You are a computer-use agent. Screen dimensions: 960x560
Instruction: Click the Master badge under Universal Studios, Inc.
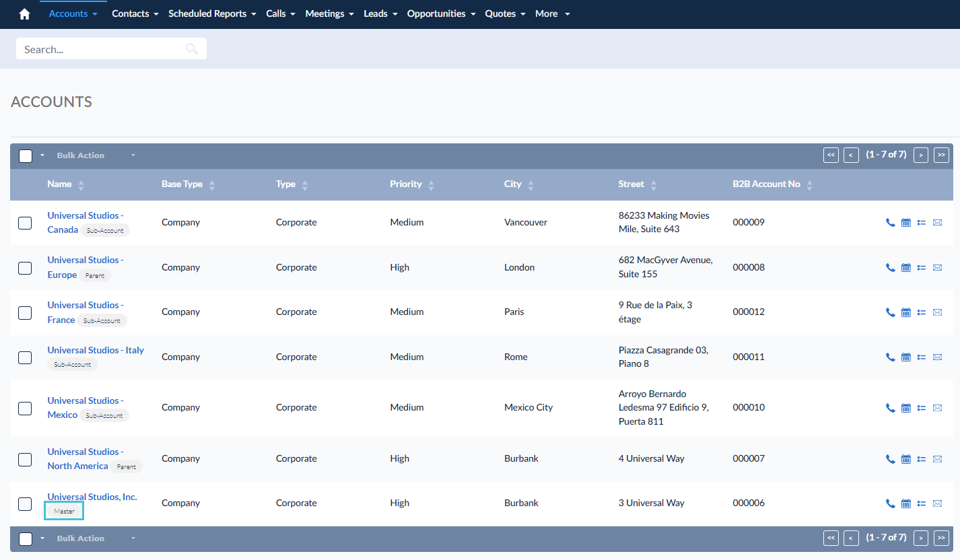pos(64,512)
